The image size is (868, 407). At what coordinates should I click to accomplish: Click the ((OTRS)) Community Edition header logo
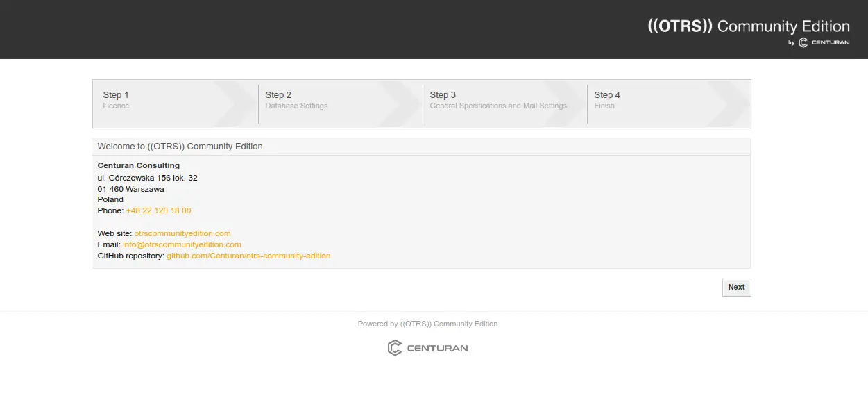749,26
